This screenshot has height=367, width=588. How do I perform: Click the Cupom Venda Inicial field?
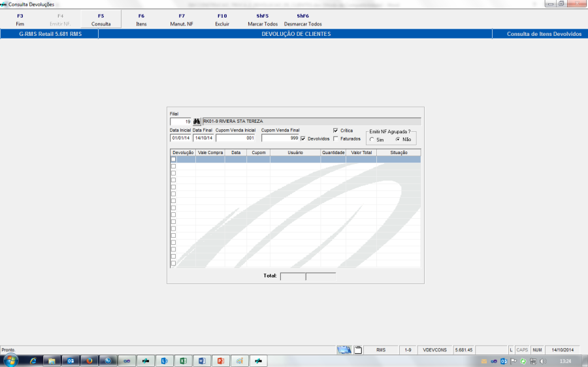pos(235,138)
